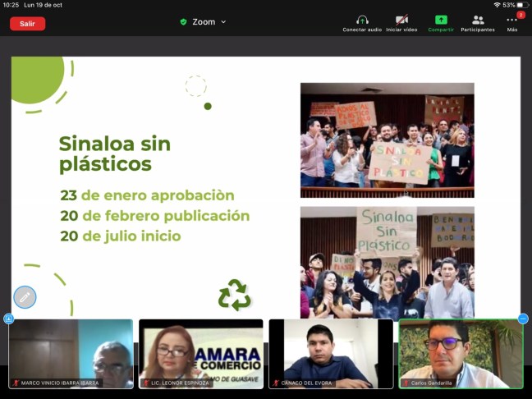The image size is (532, 399).
Task: Select Marco Vinicio Ibarra video thumbnail
Action: (x=71, y=351)
